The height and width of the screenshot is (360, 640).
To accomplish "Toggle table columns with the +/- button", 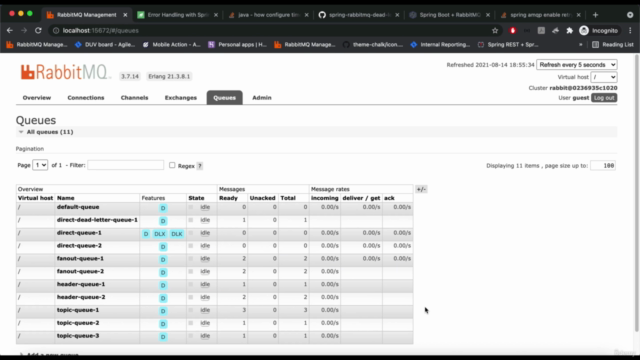I will click(421, 189).
